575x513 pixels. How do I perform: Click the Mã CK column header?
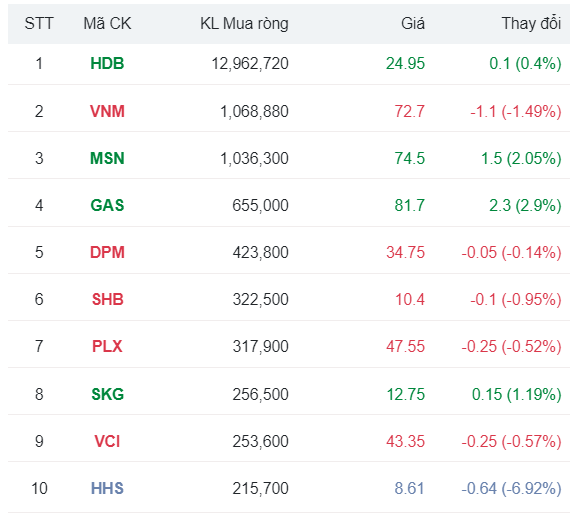pyautogui.click(x=107, y=23)
